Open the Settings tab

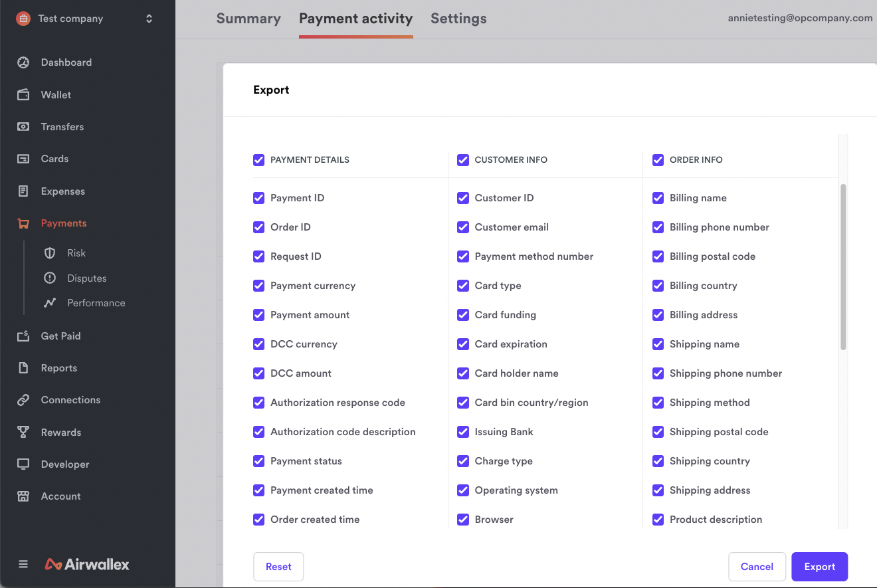(458, 19)
